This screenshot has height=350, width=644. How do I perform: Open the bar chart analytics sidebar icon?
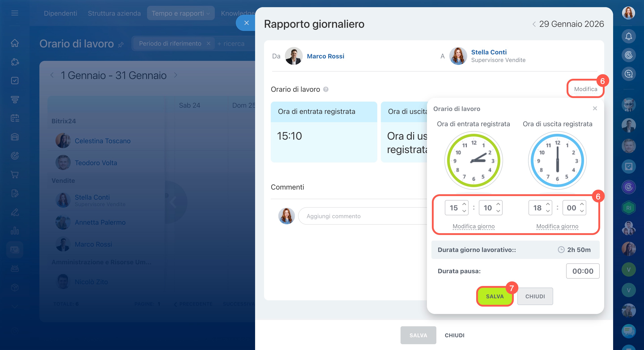coord(15,231)
